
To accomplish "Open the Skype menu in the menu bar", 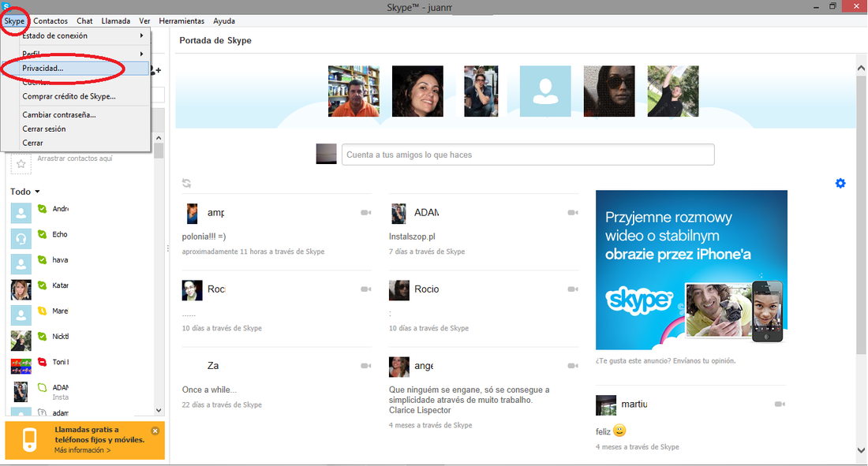I will [14, 21].
